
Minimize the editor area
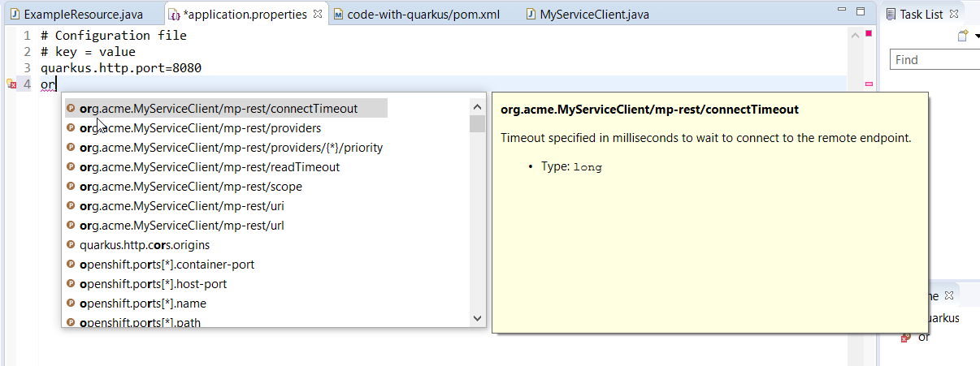841,14
